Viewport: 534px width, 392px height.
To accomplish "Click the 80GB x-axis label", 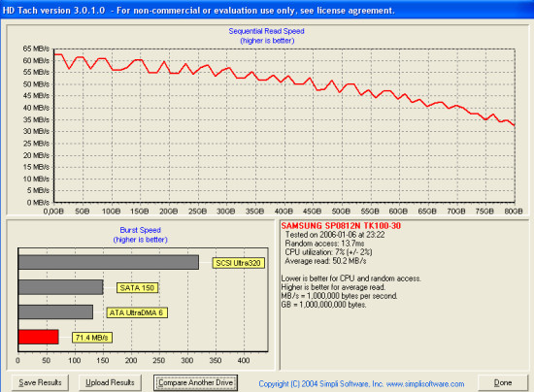I will [x=514, y=212].
